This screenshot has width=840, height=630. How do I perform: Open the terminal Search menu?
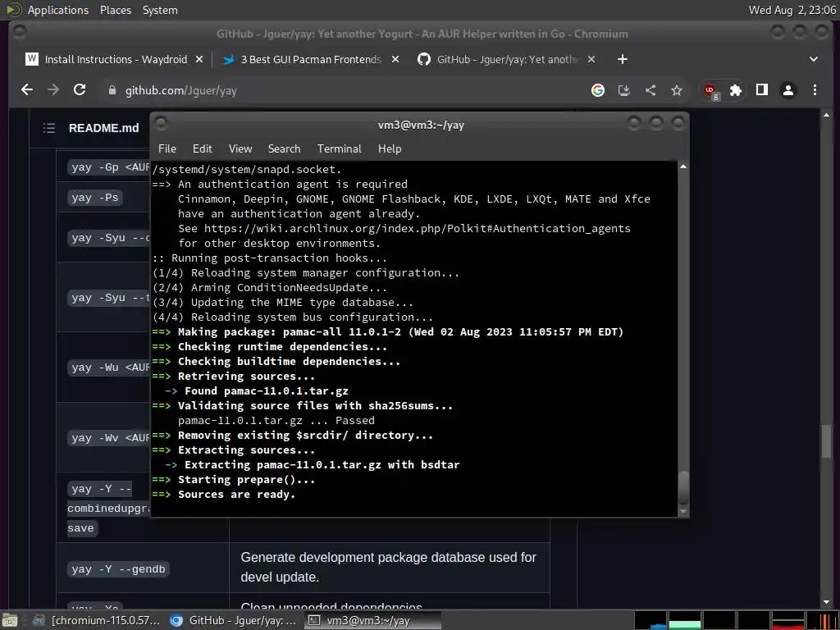[285, 149]
